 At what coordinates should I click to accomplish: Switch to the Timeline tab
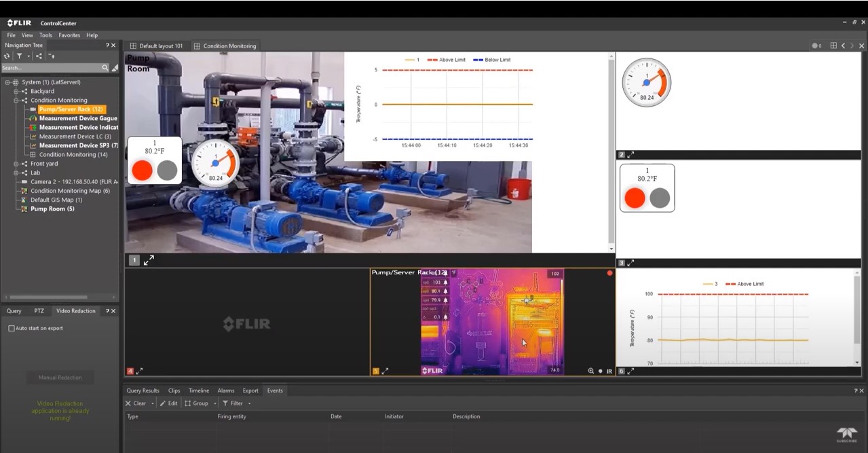(x=199, y=391)
